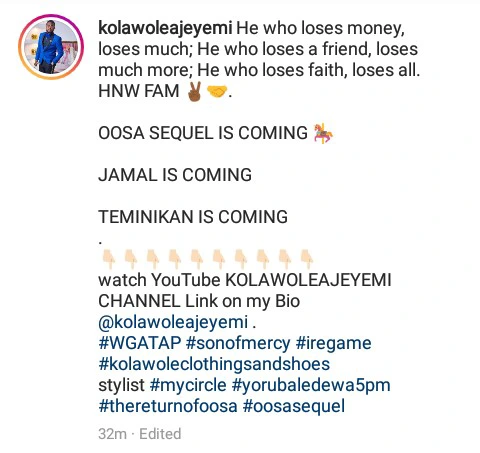
Task: Click the 32m timestamp
Action: pyautogui.click(x=112, y=434)
